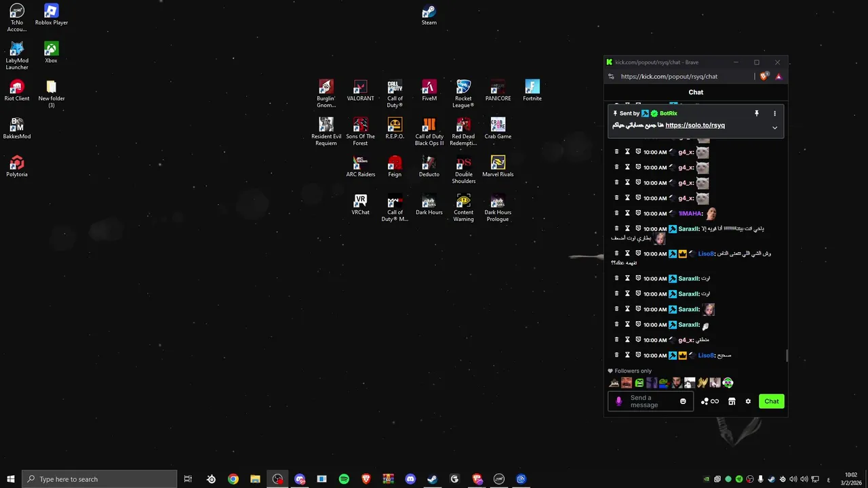Image resolution: width=868 pixels, height=488 pixels.
Task: Open TcNo Account Switcher shortcut
Action: 17,18
